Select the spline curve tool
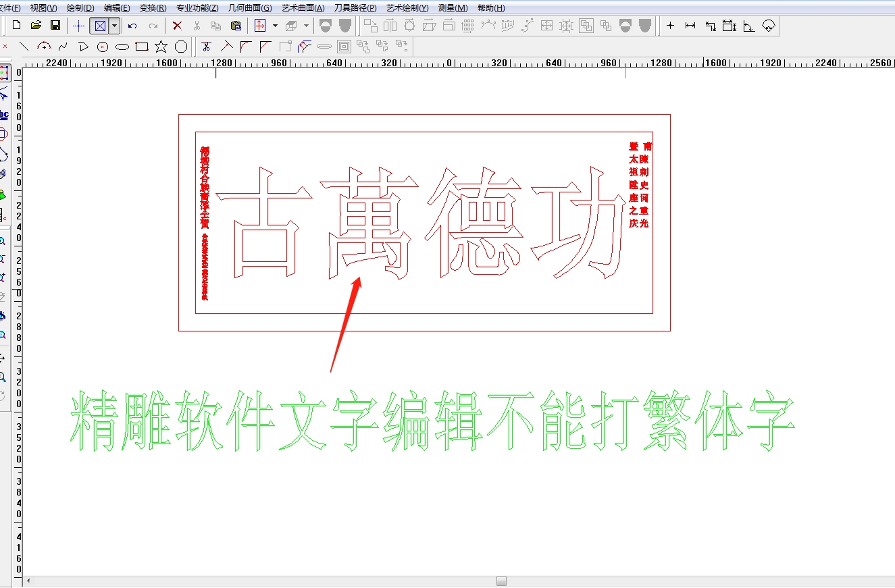Image resolution: width=895 pixels, height=588 pixels. [63, 47]
